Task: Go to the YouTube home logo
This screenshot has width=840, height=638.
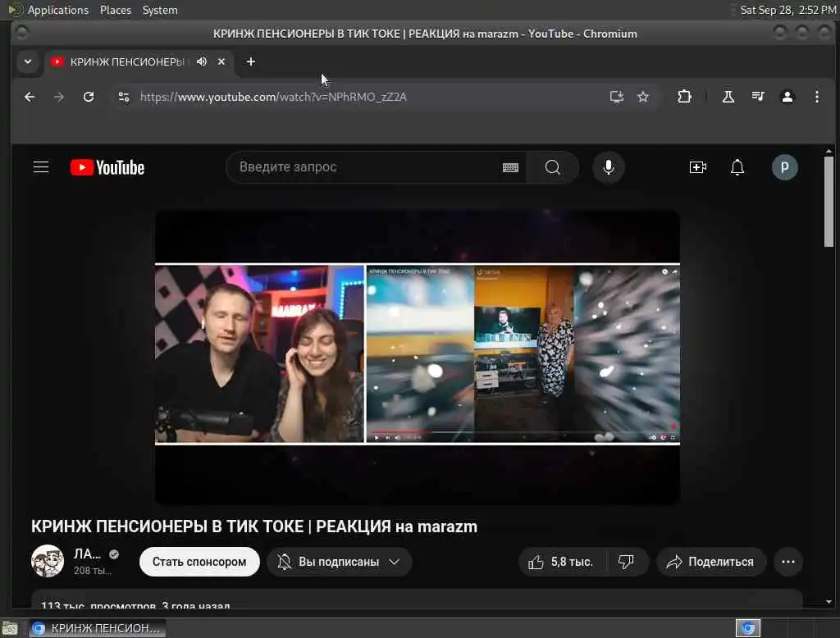Action: click(x=107, y=167)
